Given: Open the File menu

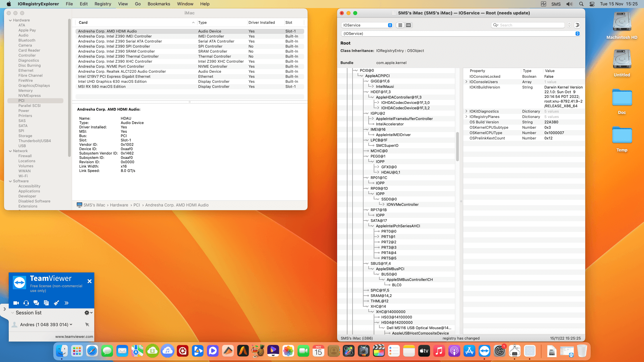Looking at the screenshot, I should 69,4.
